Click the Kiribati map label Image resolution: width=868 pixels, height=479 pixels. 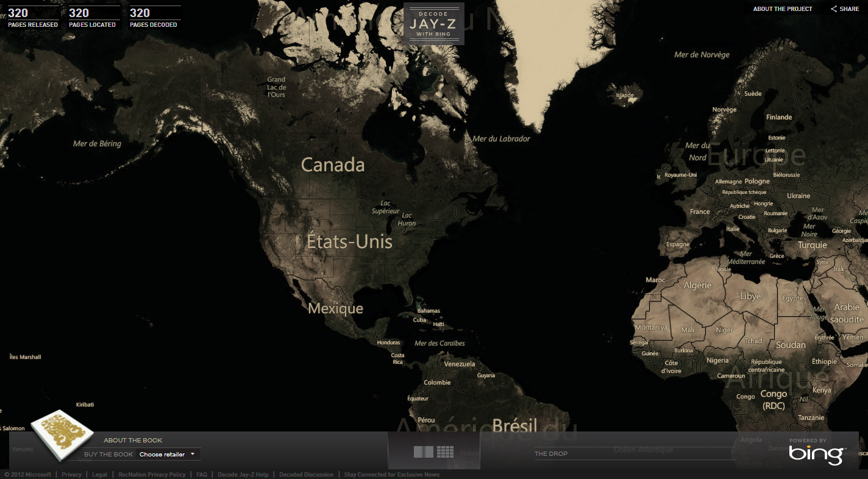[85, 405]
